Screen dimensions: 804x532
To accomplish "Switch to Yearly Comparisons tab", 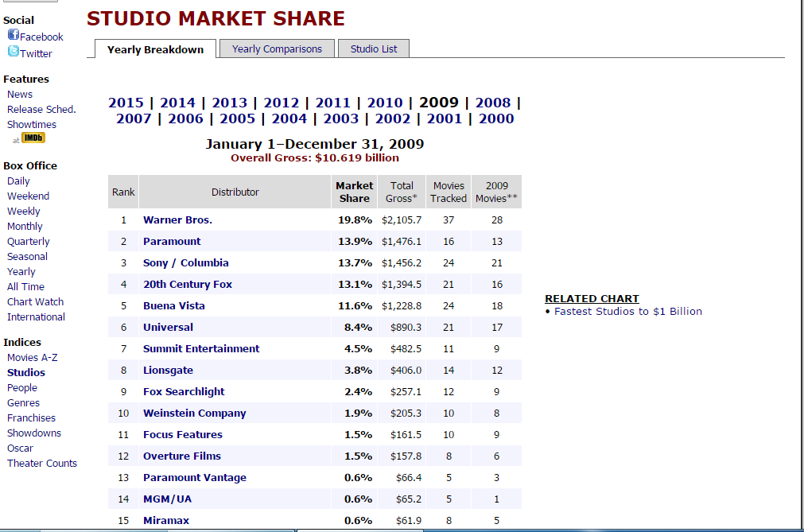I will click(x=277, y=49).
